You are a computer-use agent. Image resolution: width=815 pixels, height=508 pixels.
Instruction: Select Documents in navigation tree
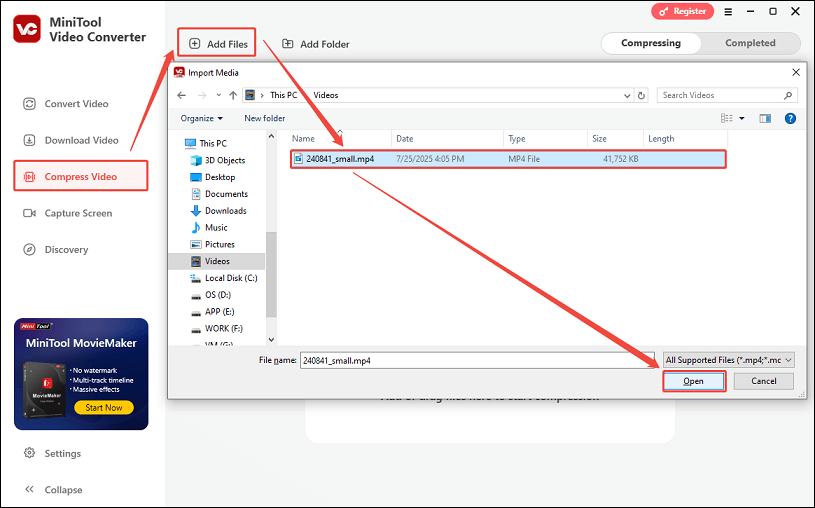[219, 193]
